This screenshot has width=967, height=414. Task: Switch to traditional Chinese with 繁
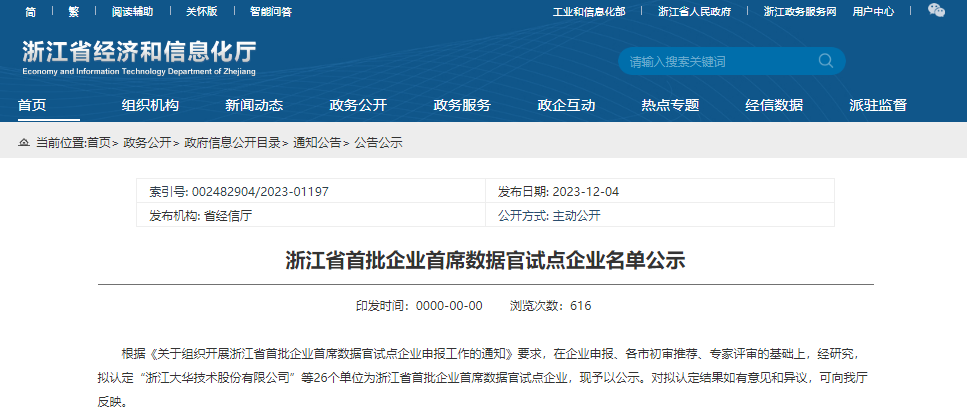click(x=73, y=12)
